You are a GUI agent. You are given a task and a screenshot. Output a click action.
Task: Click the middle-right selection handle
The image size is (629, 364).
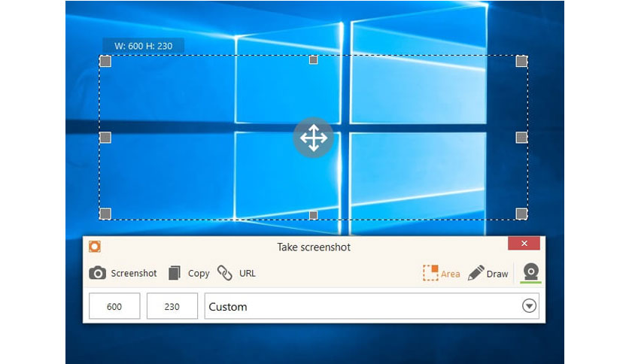(521, 138)
